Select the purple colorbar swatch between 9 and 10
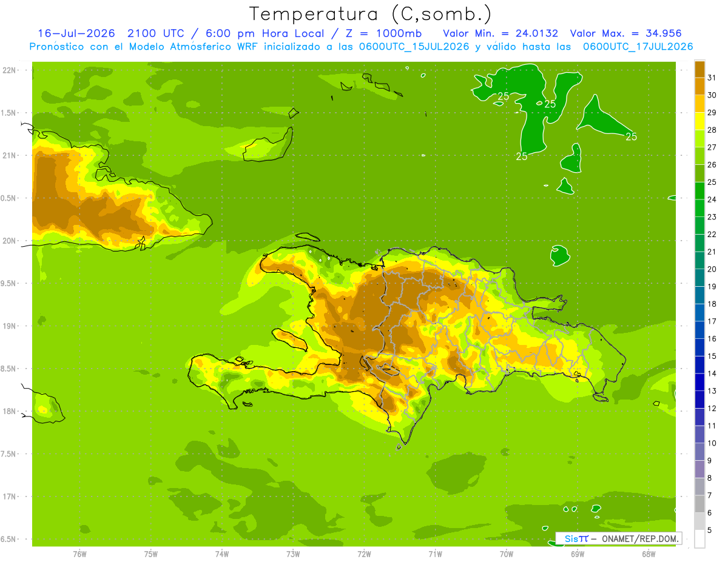The height and width of the screenshot is (562, 728). point(699,452)
